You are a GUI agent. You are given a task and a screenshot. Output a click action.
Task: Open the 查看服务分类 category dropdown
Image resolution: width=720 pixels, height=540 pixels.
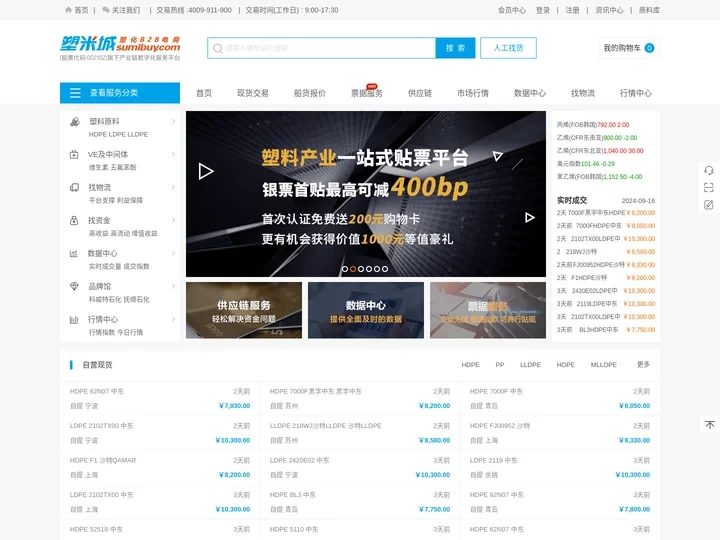[120, 93]
